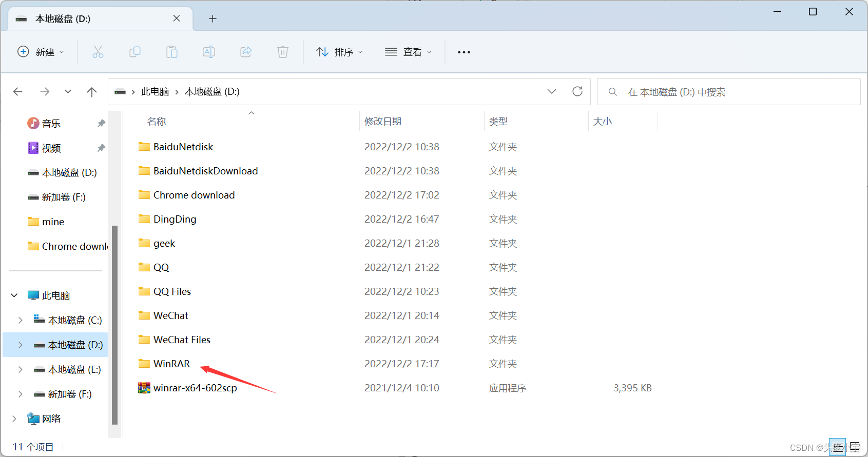Open the three-dot more options menu

(x=464, y=52)
